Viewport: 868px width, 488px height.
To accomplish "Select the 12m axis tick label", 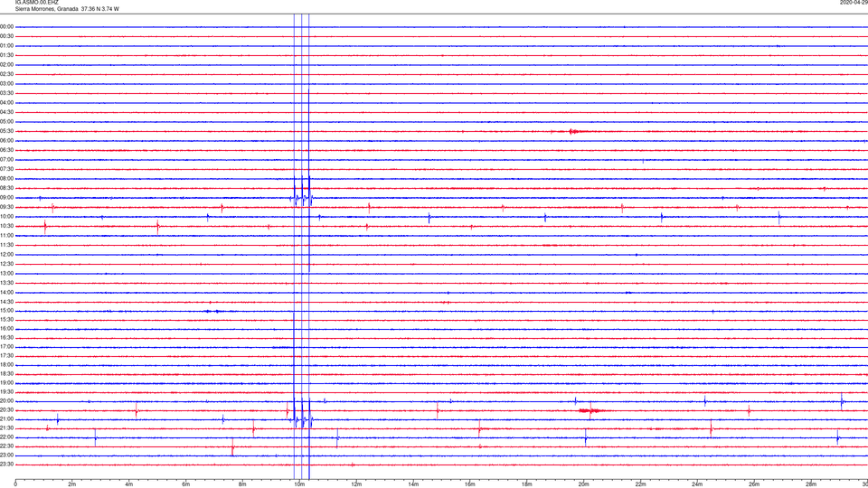I will point(356,484).
